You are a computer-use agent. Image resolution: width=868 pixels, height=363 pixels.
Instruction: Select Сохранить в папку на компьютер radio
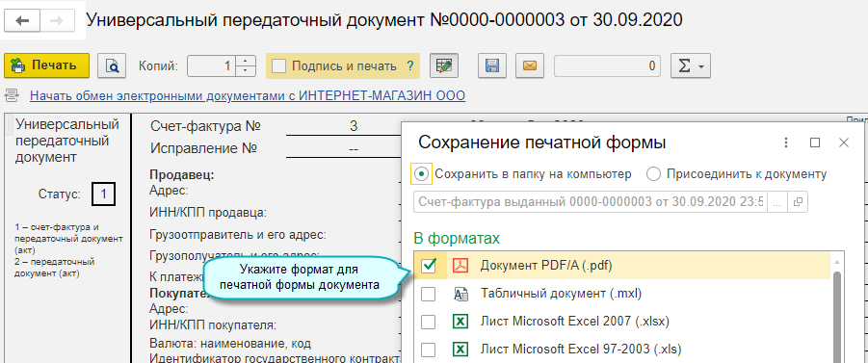coord(422,173)
